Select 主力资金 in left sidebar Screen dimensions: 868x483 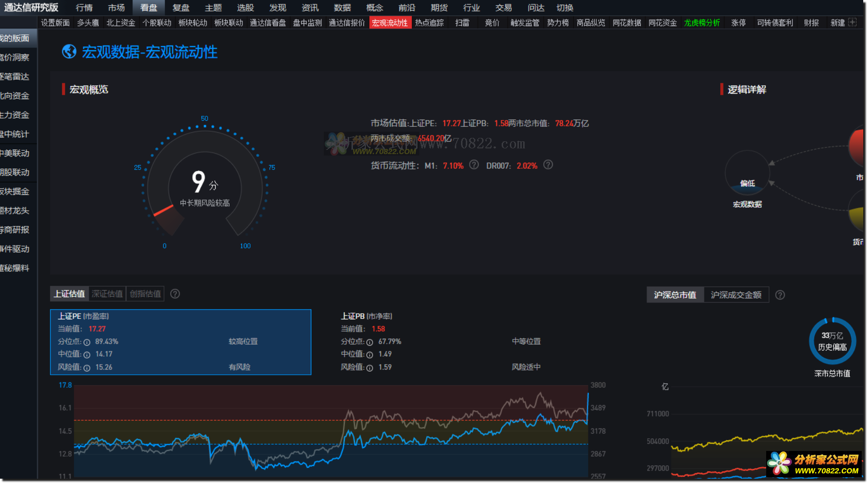point(18,115)
